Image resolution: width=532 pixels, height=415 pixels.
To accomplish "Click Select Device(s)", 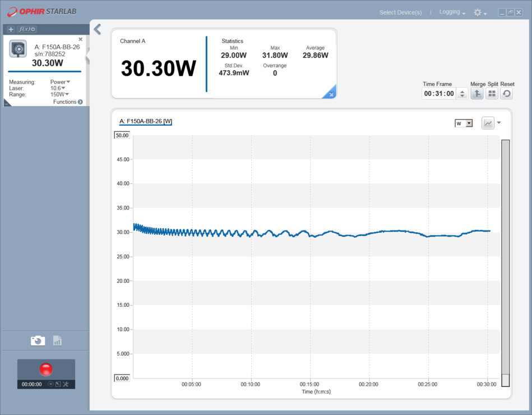I will pos(400,12).
